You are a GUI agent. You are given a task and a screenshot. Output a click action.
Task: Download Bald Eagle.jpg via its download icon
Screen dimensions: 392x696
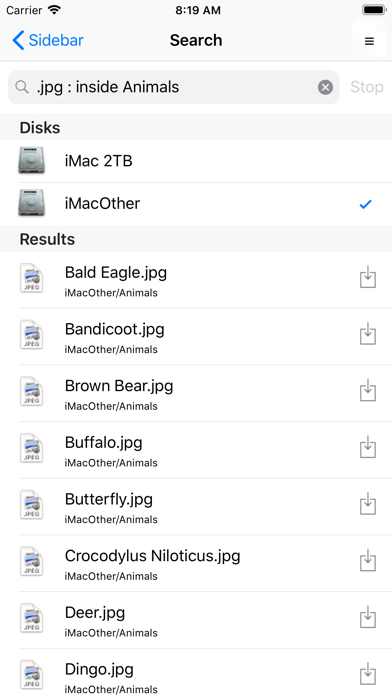(368, 277)
